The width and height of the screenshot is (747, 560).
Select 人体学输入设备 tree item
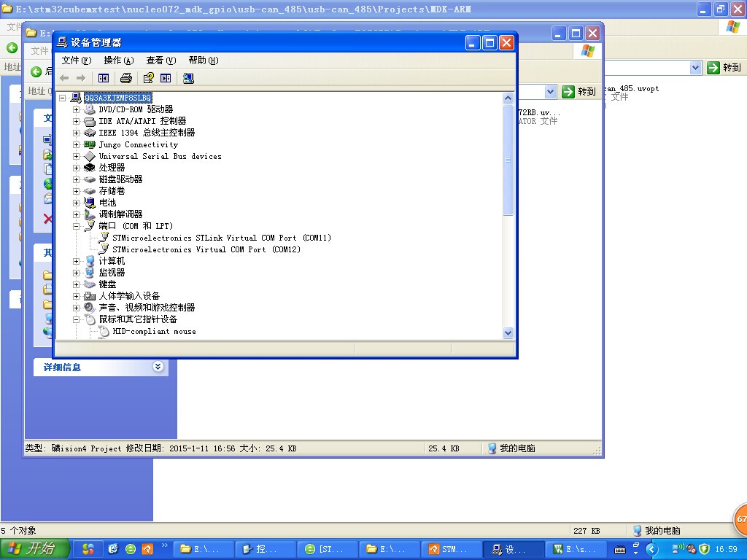click(x=129, y=296)
